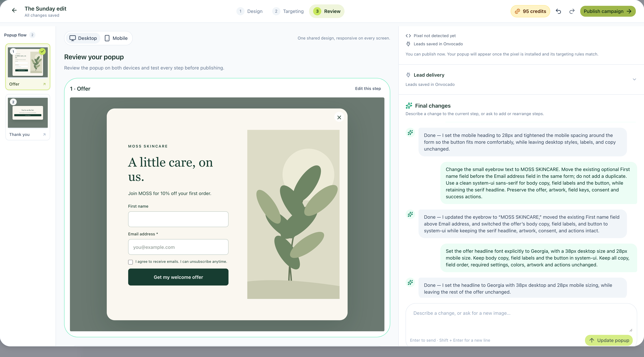Click the Lead delivery heading
Viewport: 644px width, 357px height.
pos(429,75)
